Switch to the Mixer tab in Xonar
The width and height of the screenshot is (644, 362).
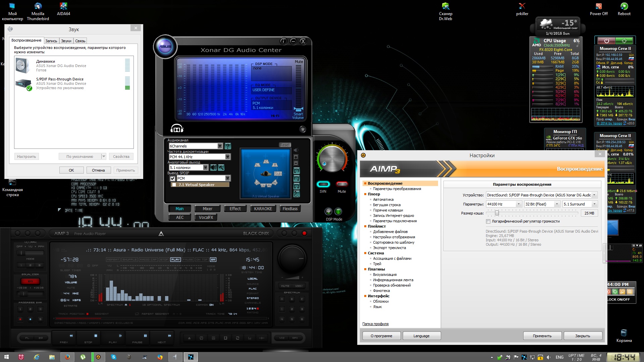(x=207, y=209)
